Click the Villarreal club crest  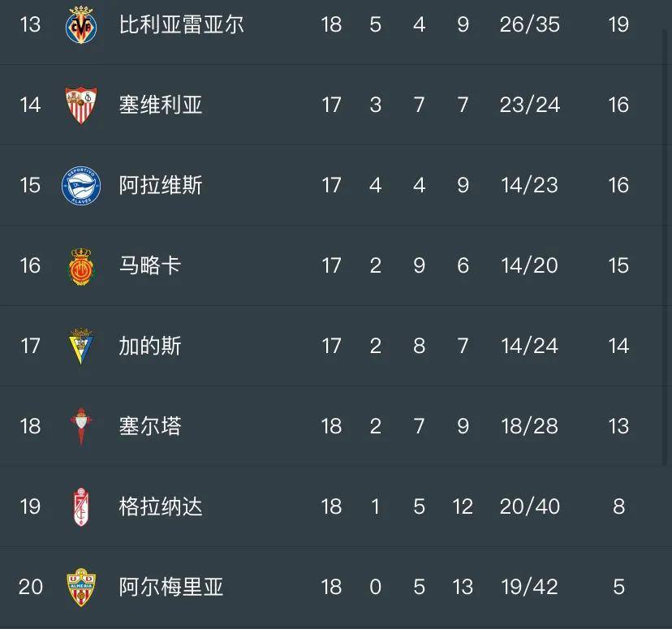tap(80, 24)
